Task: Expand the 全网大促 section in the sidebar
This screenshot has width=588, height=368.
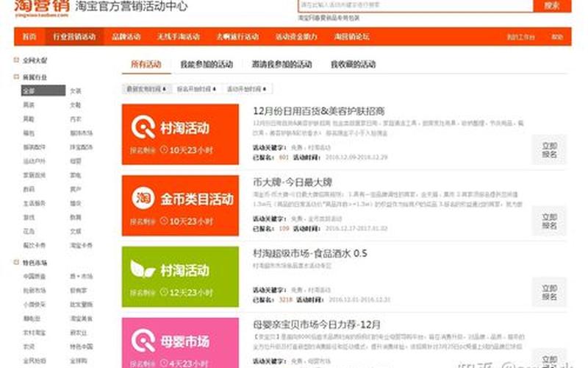Action: tap(17, 61)
